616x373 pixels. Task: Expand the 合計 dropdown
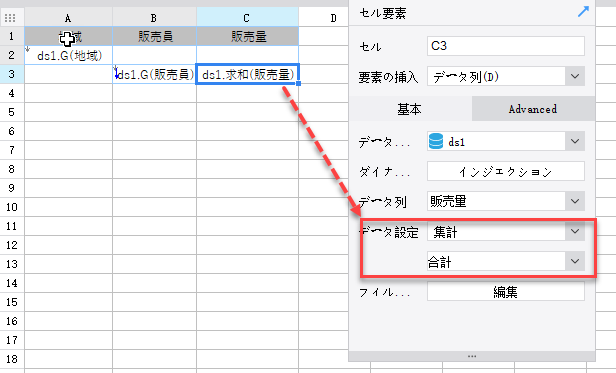(x=575, y=261)
